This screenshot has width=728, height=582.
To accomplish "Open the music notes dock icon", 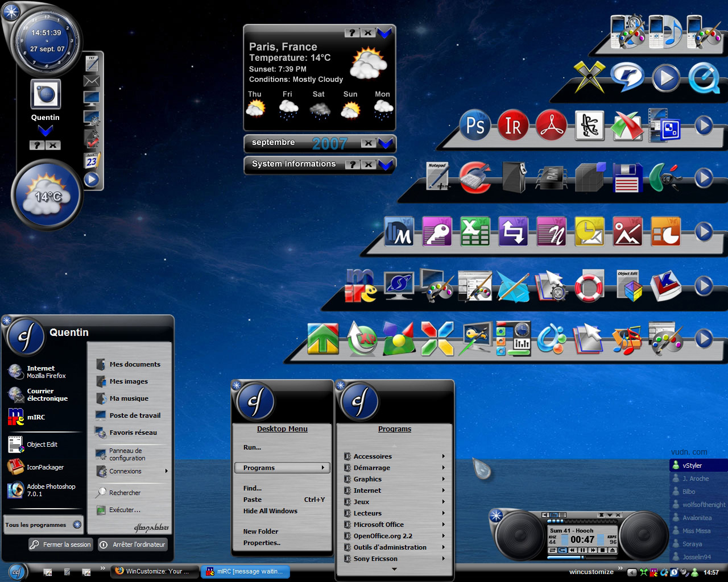I will pyautogui.click(x=627, y=339).
